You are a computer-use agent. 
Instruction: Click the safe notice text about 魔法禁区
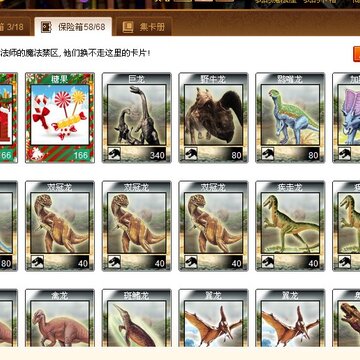(x=75, y=53)
